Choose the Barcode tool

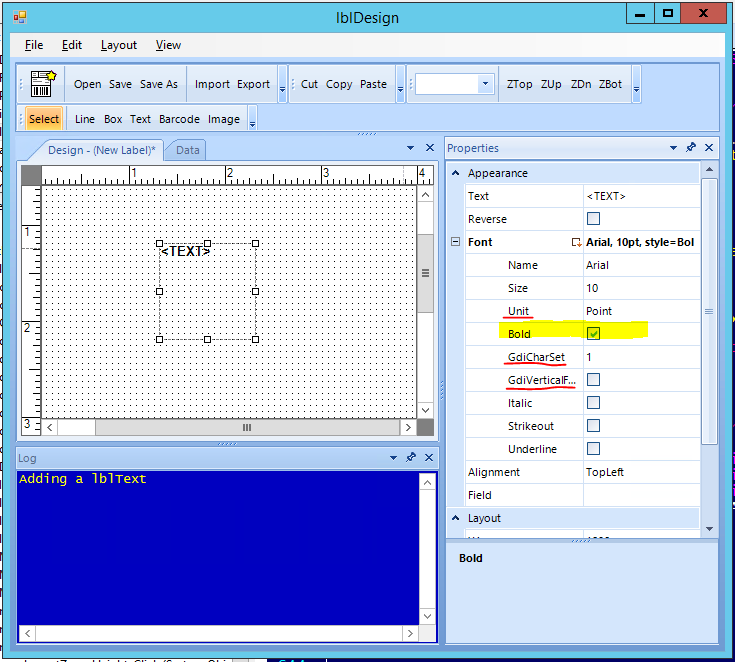[x=179, y=119]
